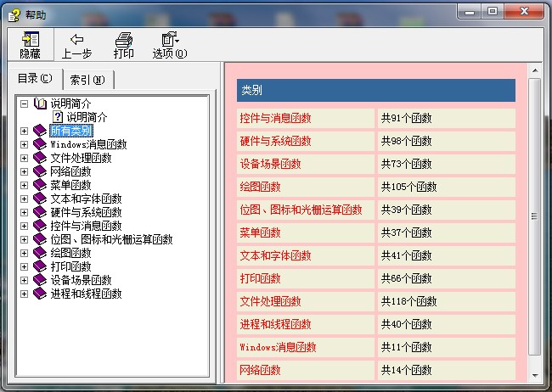Viewport: 552px width, 392px height.
Task: Expand the 控件与消息函数 tree node
Action: [x=24, y=226]
